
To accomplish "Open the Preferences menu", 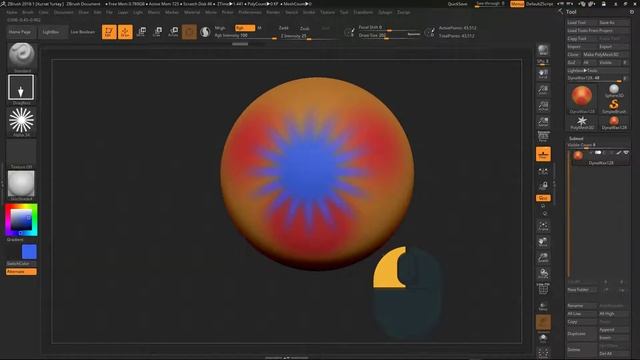I will (250, 12).
